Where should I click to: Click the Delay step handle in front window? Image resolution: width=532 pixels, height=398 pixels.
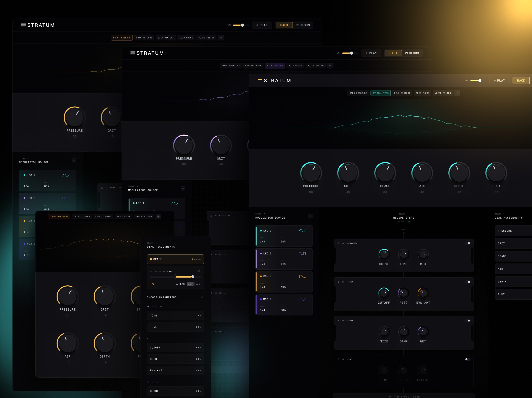338,359
